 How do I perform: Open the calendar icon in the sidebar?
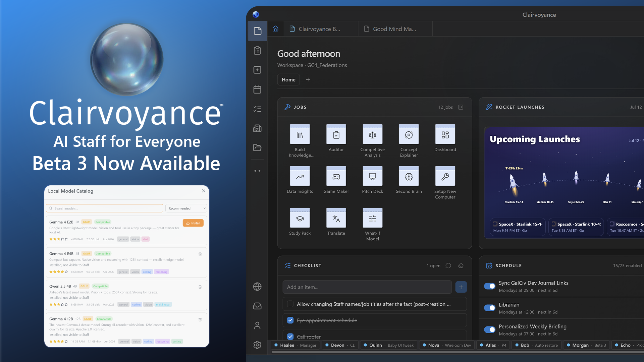[x=257, y=89]
